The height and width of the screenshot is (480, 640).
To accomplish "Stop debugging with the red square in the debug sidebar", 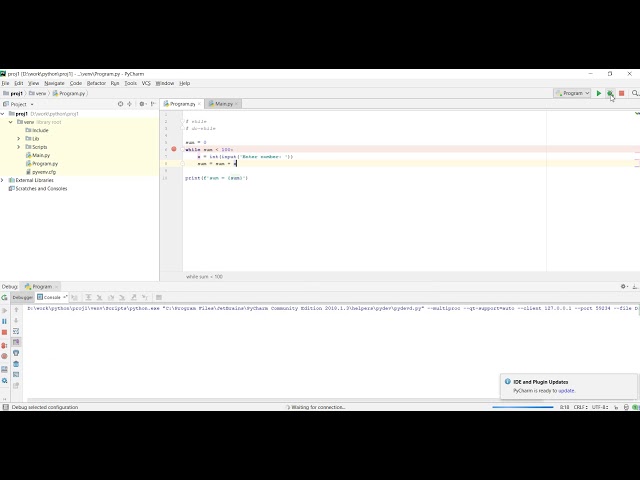I will [4, 332].
